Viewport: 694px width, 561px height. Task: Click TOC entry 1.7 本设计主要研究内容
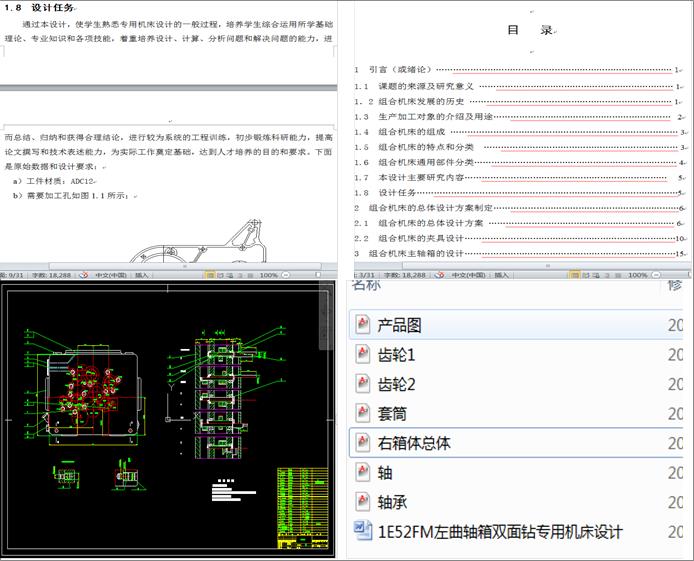(x=519, y=177)
